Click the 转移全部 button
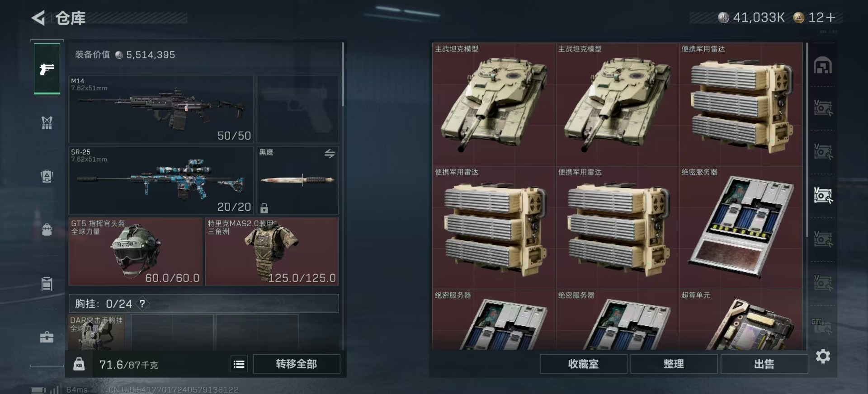 [297, 364]
